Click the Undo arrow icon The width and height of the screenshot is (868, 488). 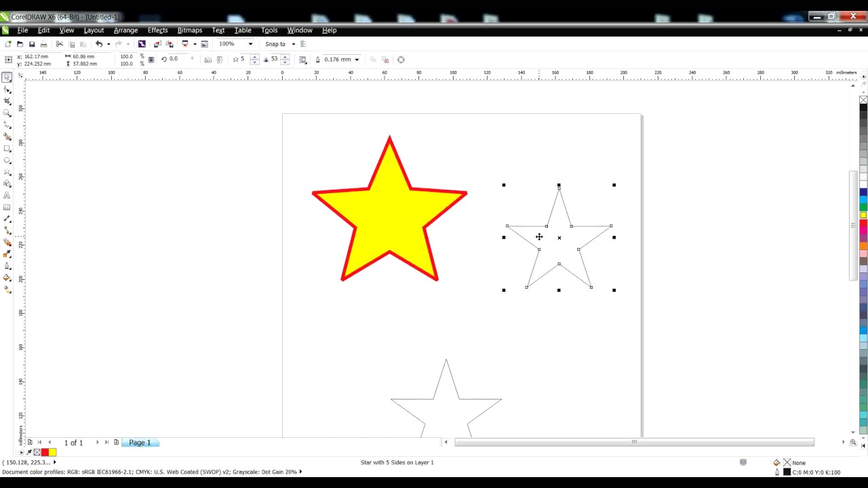[99, 44]
